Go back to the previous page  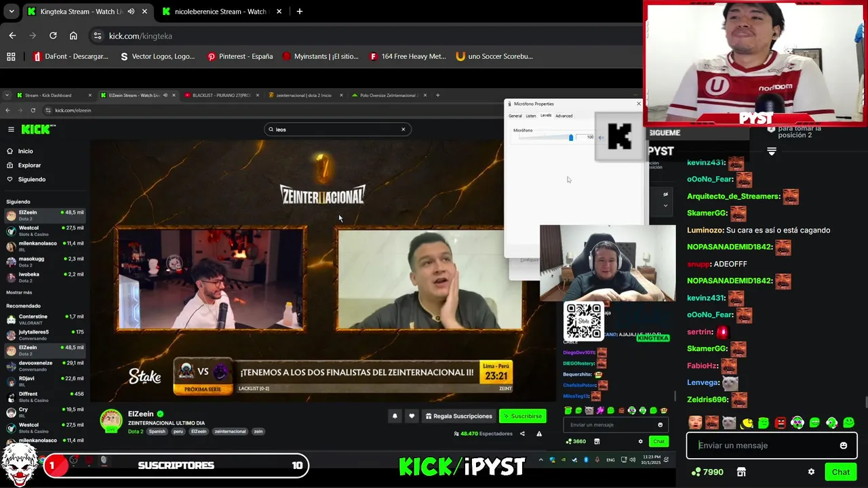[12, 35]
